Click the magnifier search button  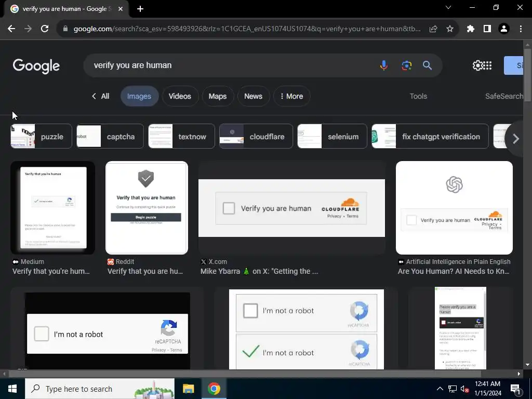click(427, 65)
